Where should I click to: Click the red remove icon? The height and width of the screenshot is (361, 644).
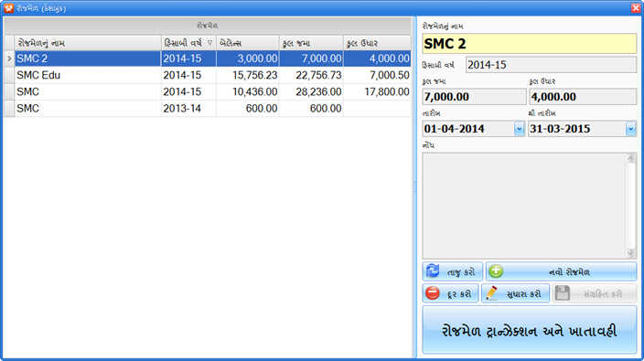click(433, 293)
